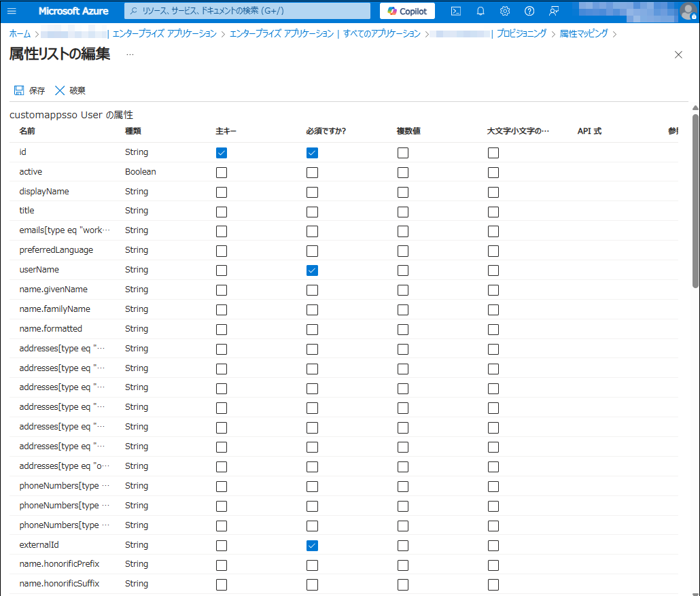Check primary key for name.familyName

click(x=222, y=310)
